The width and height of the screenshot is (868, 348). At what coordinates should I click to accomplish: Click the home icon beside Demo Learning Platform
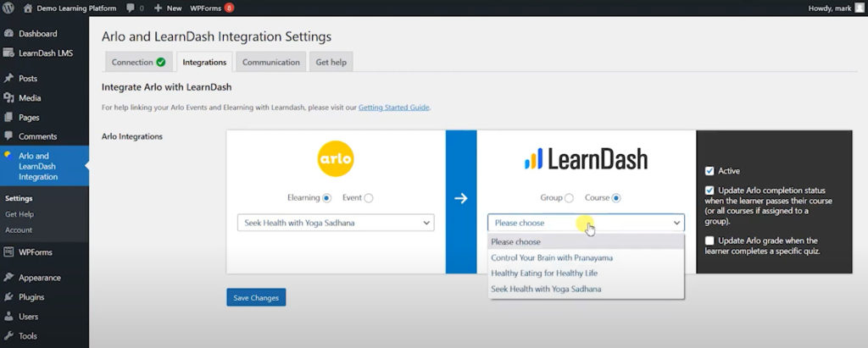[28, 8]
